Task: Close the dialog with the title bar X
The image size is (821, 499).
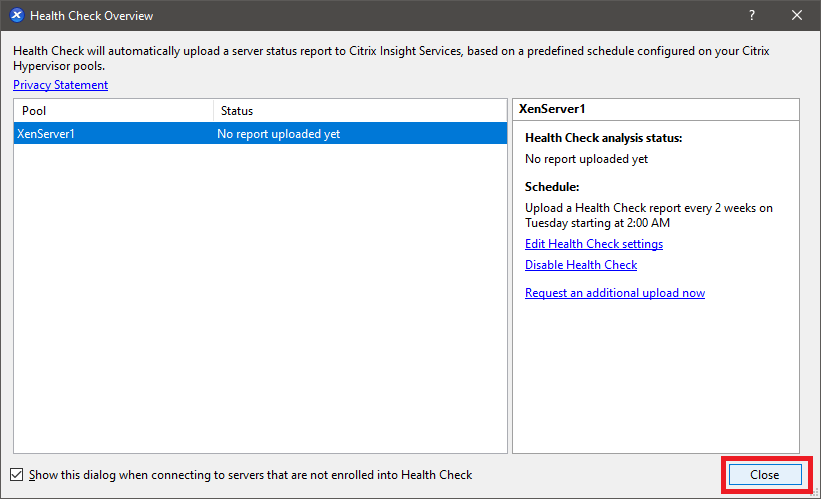Action: coord(797,16)
